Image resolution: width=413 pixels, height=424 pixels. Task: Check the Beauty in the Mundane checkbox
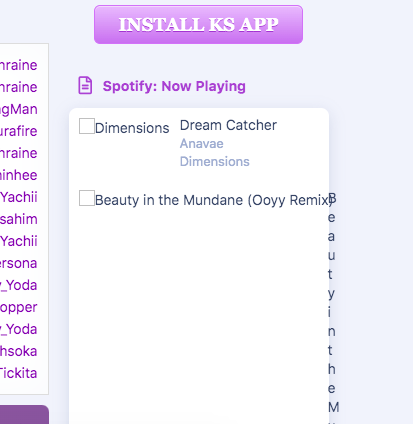87,198
